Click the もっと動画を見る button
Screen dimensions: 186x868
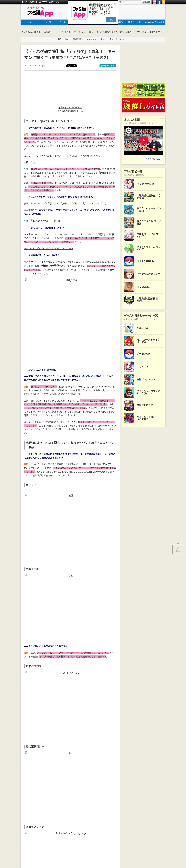[x=154, y=159]
